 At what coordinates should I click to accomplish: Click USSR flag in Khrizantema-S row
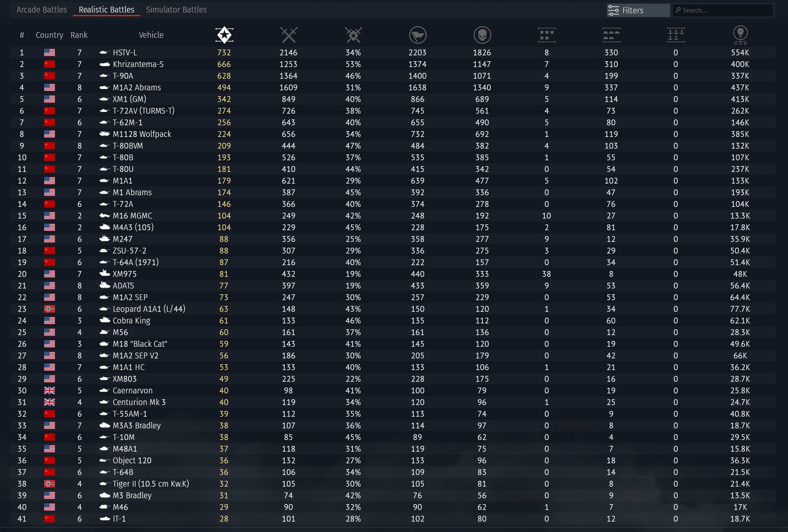click(50, 64)
